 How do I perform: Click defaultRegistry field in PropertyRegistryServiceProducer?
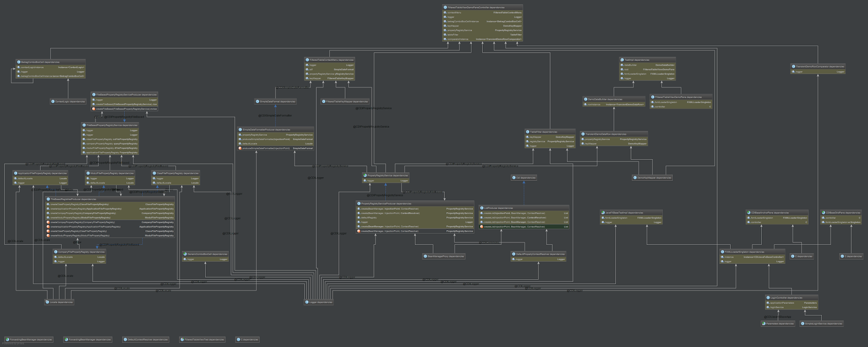click(416, 218)
